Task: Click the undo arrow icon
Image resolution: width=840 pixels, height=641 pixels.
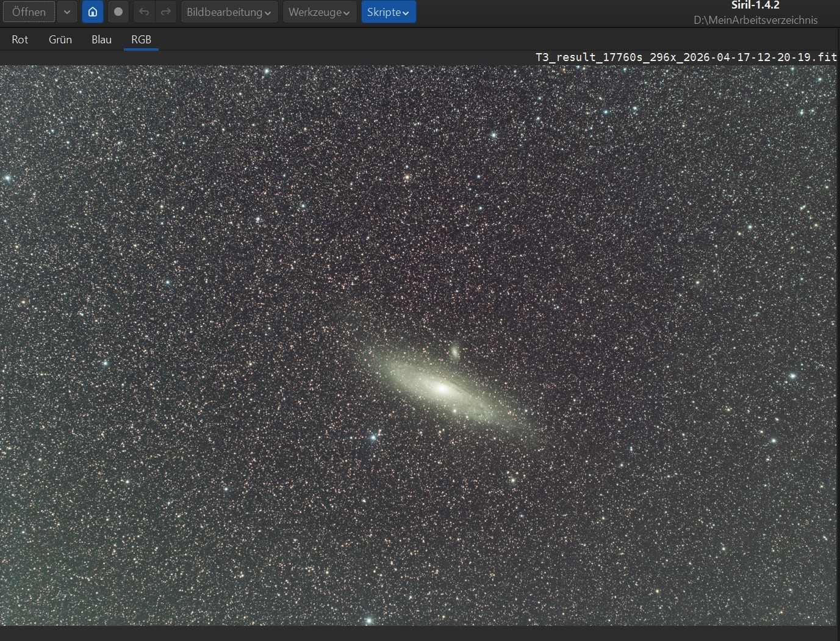Action: pyautogui.click(x=144, y=12)
